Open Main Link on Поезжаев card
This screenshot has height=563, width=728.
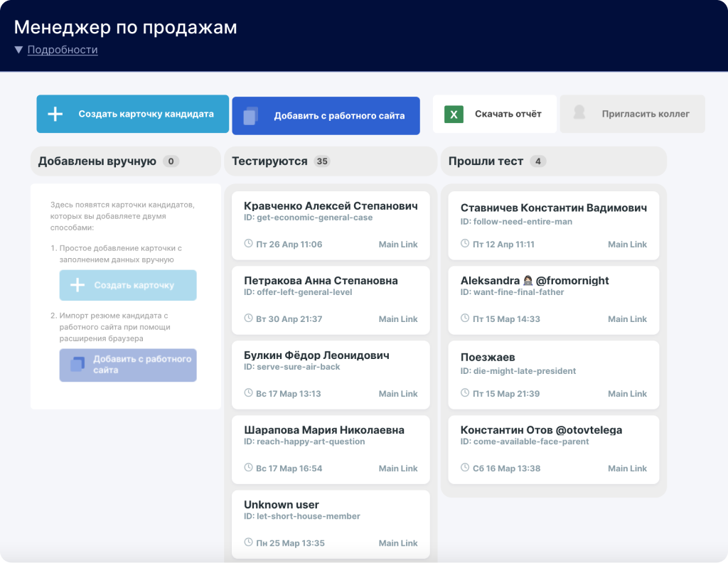(627, 394)
